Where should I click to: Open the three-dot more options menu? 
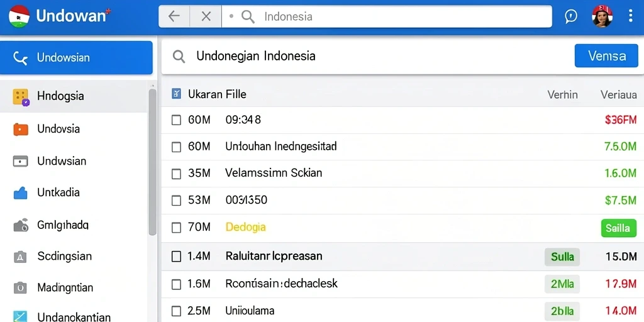click(x=630, y=16)
